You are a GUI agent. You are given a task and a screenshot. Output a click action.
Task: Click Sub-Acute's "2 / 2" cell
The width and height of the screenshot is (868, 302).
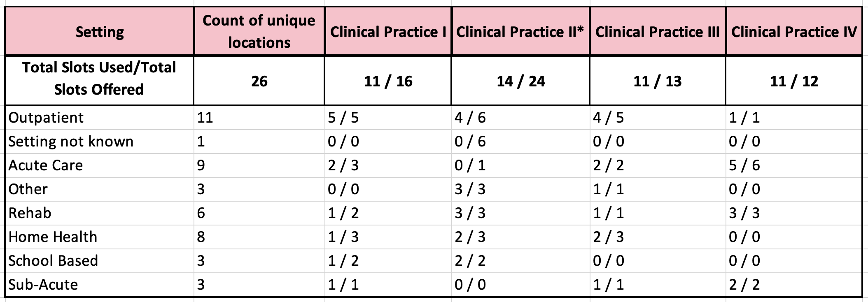click(x=744, y=285)
